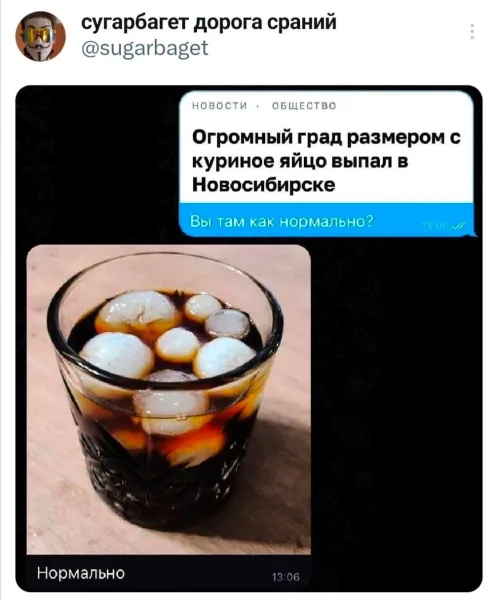The image size is (495, 600).
Task: Open the photo of the glass with ice
Action: point(168,399)
